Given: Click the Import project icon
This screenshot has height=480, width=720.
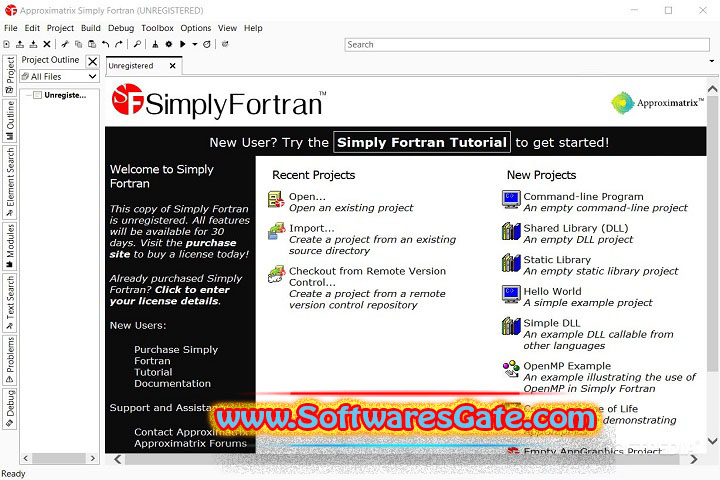Looking at the screenshot, I should coord(276,231).
